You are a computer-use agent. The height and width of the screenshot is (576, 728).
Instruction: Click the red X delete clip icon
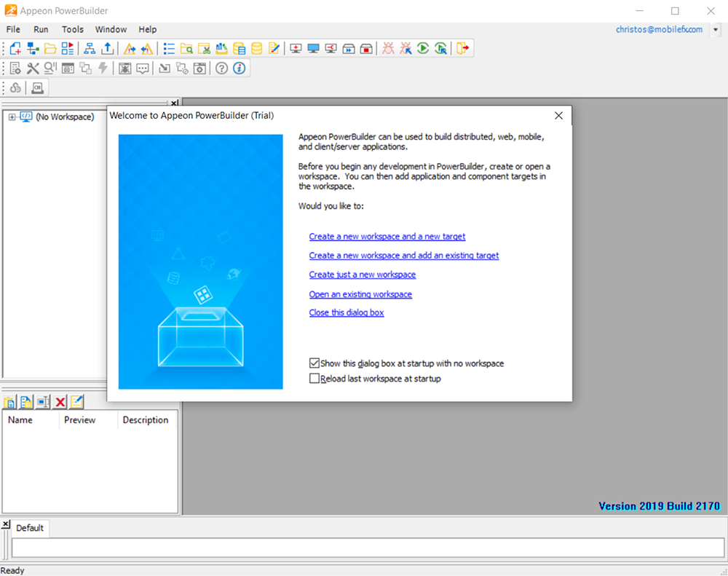point(60,402)
